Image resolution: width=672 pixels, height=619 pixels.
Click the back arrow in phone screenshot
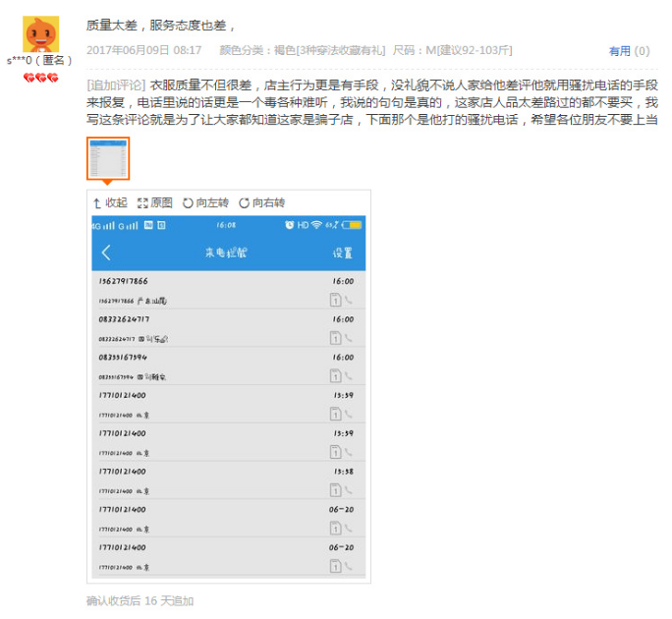pyautogui.click(x=106, y=253)
